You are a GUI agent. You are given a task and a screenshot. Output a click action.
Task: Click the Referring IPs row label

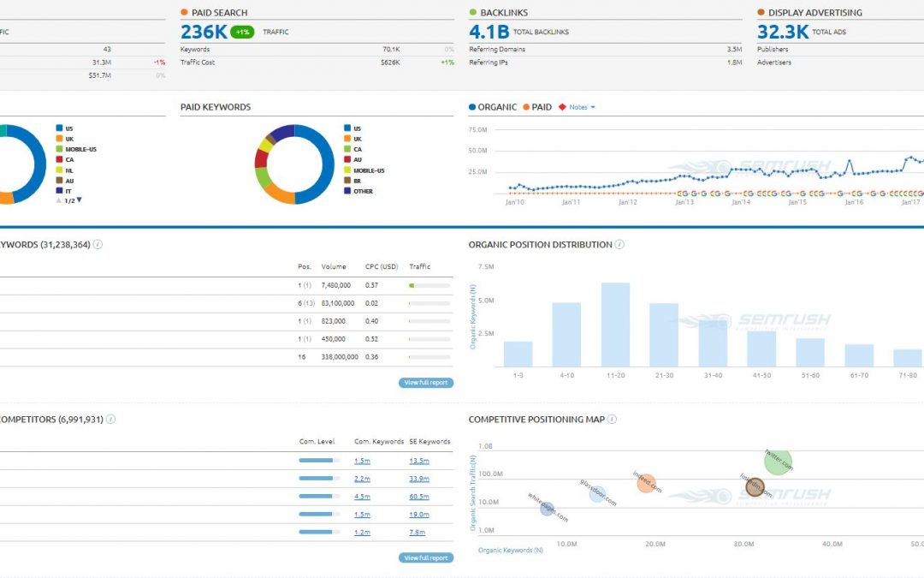[488, 63]
